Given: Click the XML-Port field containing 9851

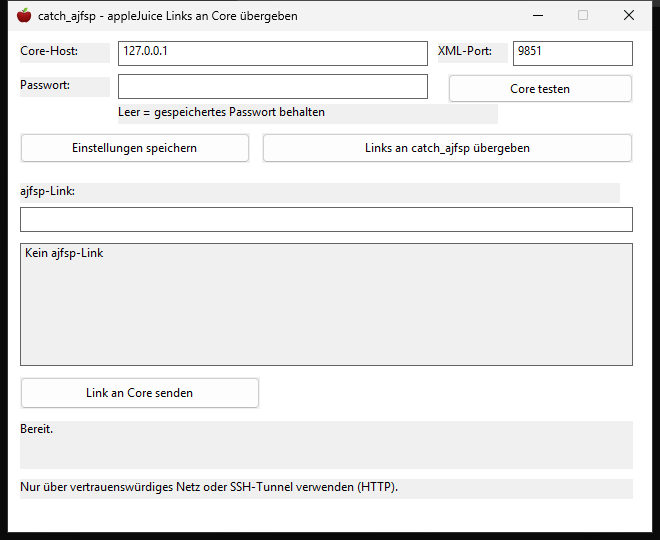Looking at the screenshot, I should point(572,53).
